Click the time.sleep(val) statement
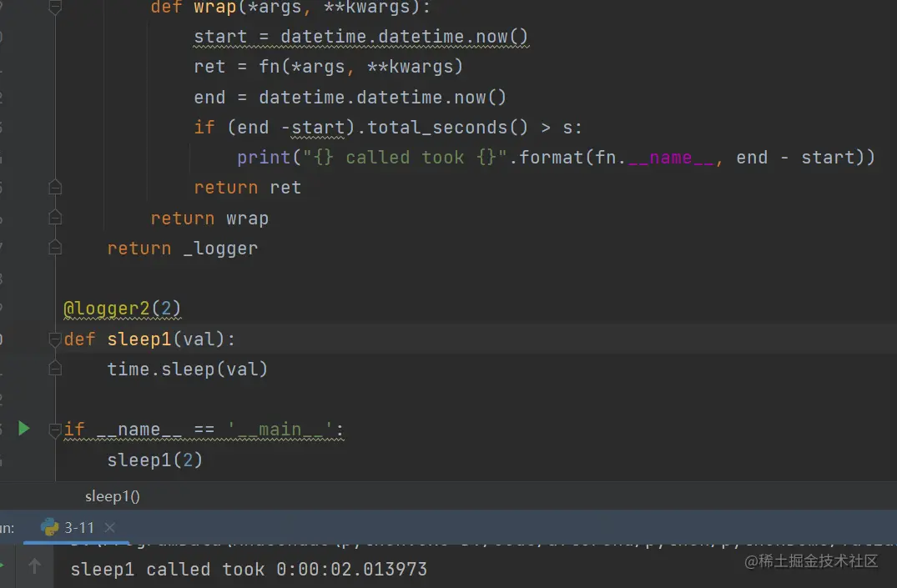This screenshot has width=897, height=588. [187, 369]
